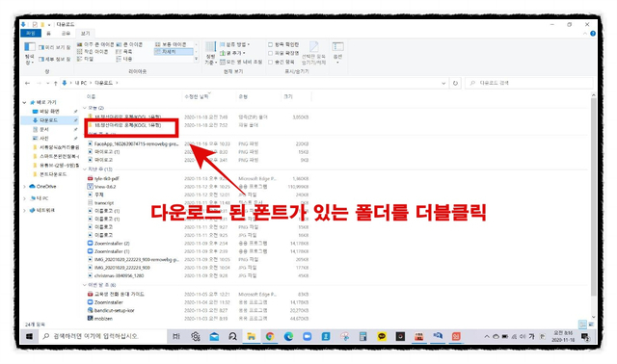Switch to the 공유 ribbon tab
The image size is (617, 364).
(x=66, y=34)
